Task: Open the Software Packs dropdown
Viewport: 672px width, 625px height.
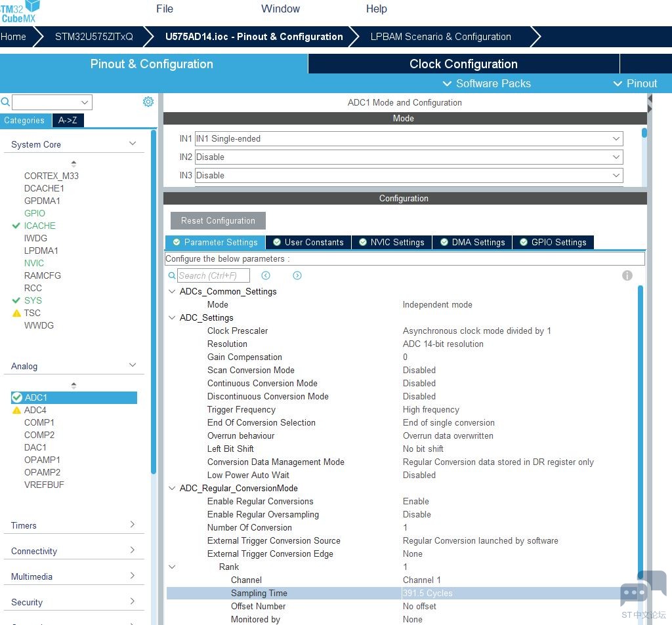Action: [486, 83]
